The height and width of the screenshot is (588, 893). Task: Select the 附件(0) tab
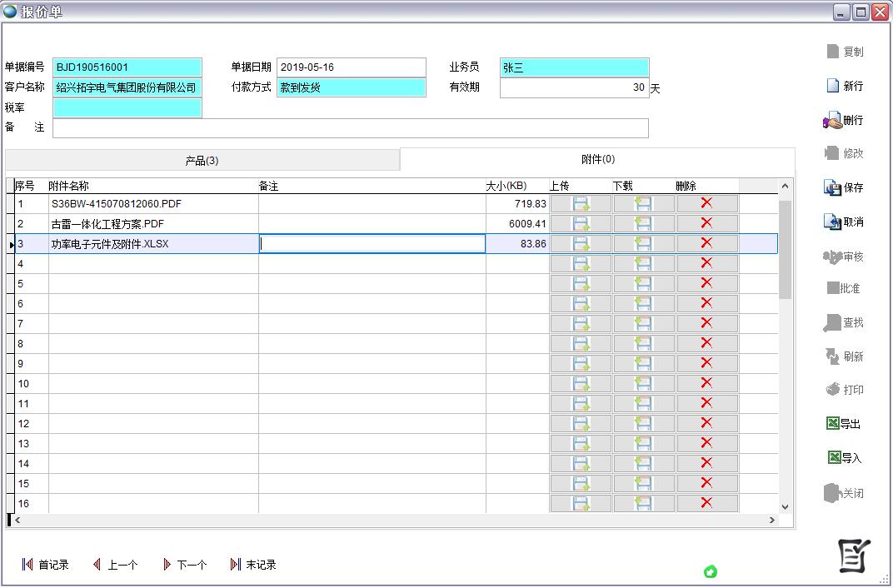coord(597,159)
